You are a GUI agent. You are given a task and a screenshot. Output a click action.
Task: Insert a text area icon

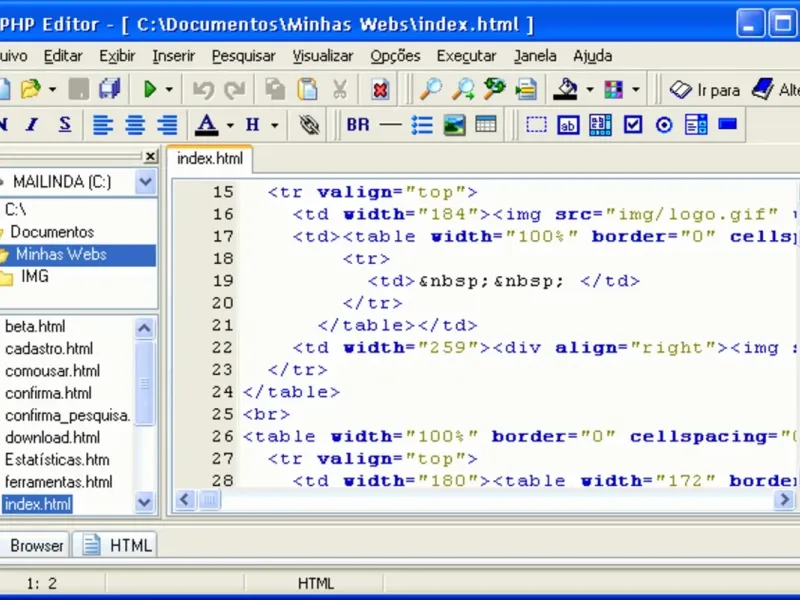coord(601,124)
